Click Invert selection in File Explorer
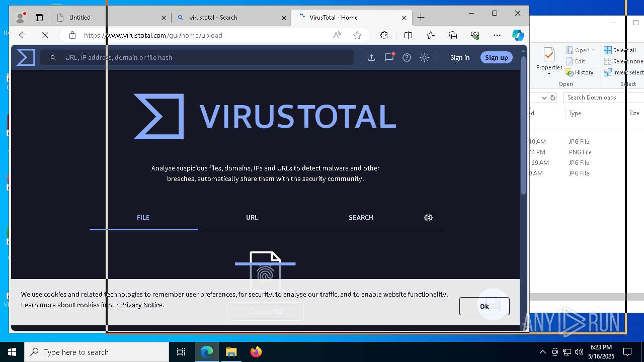 [x=623, y=72]
